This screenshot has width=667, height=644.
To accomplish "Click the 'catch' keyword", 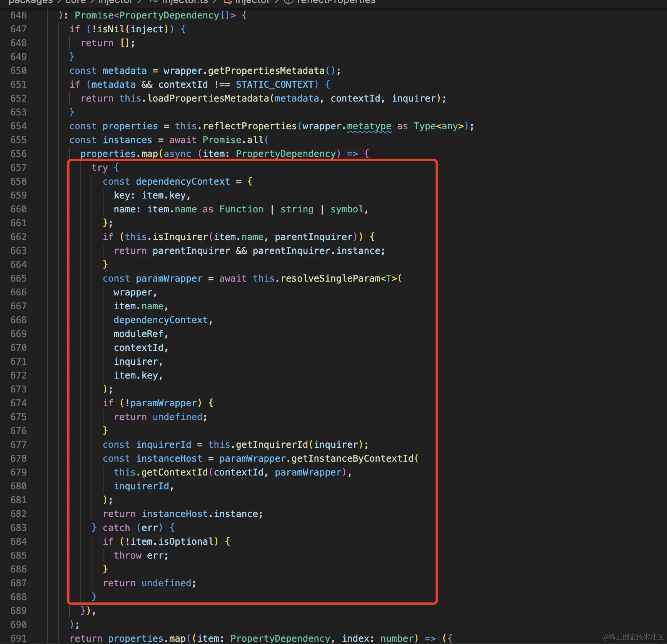I will coord(116,528).
